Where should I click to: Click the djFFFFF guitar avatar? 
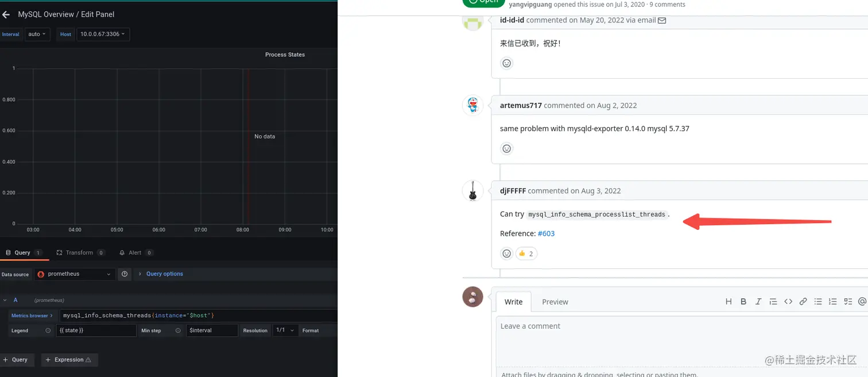(472, 191)
